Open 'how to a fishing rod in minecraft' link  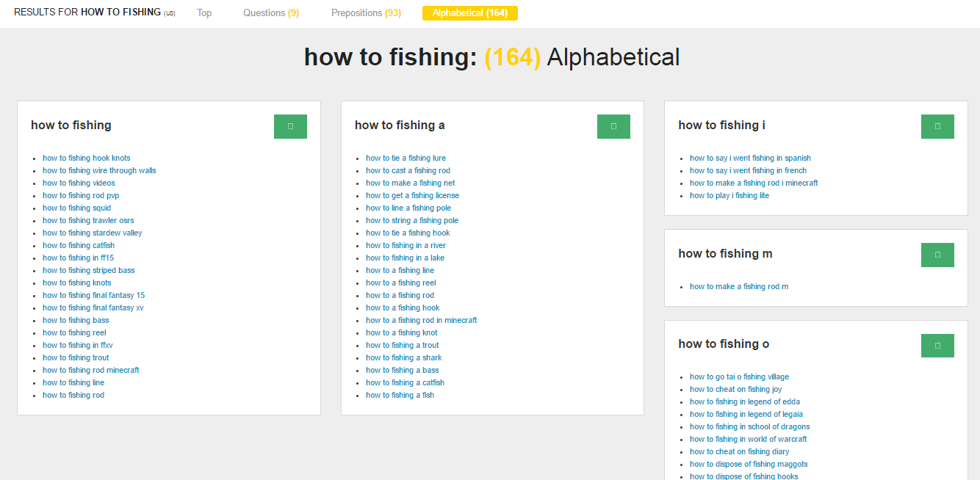(x=422, y=320)
